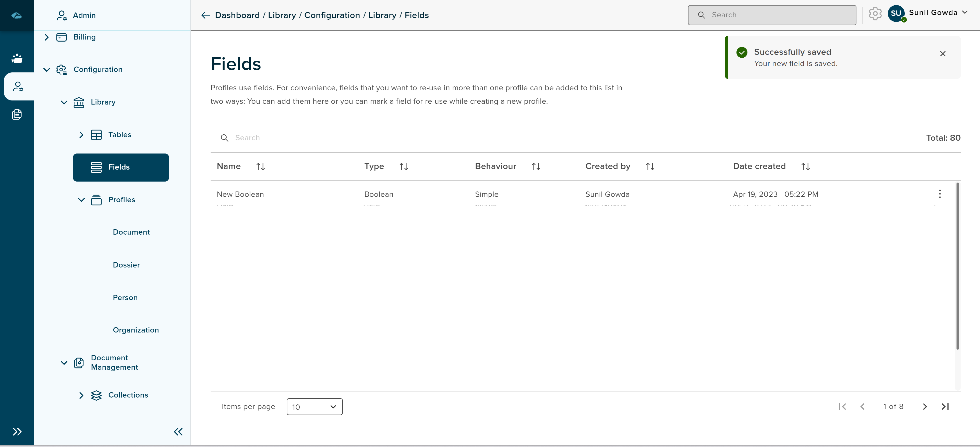980x447 pixels.
Task: Open the people icon in left rail
Action: tap(17, 59)
